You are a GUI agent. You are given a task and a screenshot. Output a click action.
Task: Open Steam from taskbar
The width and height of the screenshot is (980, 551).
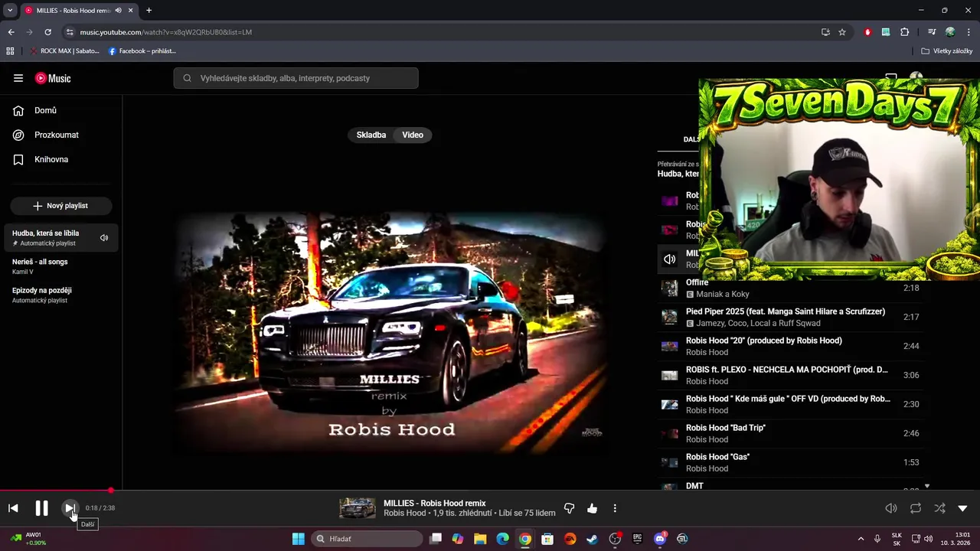point(592,539)
